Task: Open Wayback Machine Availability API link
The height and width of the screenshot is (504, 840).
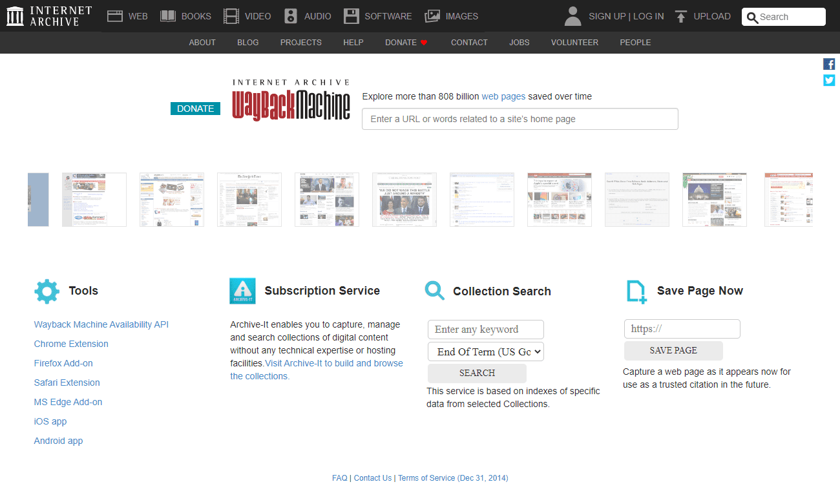Action: click(101, 324)
